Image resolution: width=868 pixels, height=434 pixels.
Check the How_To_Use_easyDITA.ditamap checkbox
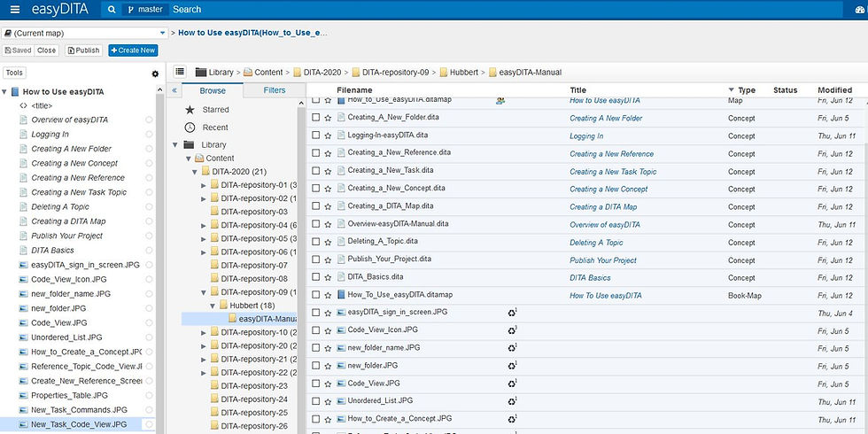pyautogui.click(x=315, y=295)
